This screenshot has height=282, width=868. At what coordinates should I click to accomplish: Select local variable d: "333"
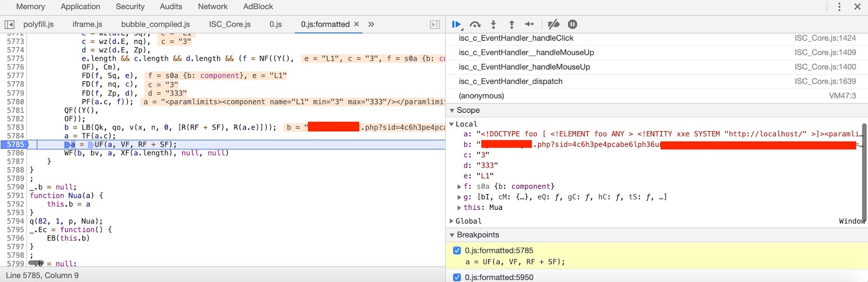(x=481, y=165)
